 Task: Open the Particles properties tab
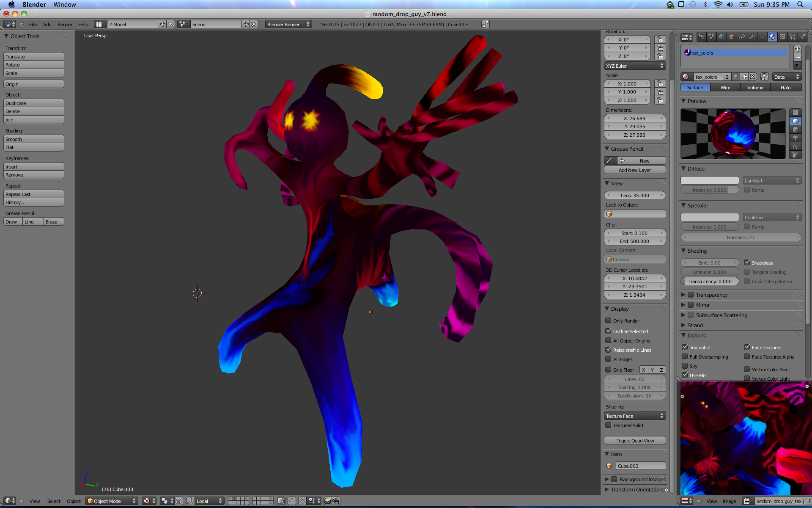tap(793, 37)
